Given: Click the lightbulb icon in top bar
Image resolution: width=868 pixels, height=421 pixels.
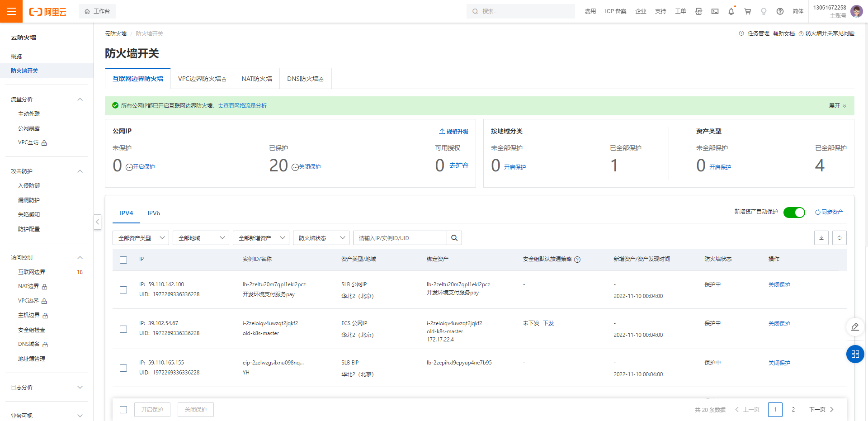Looking at the screenshot, I should pos(764,11).
